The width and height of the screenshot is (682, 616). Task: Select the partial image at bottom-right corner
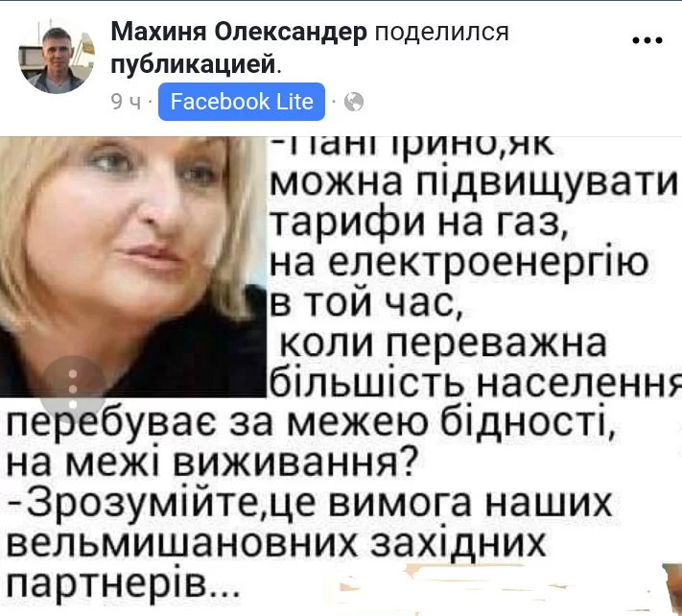(x=671, y=587)
